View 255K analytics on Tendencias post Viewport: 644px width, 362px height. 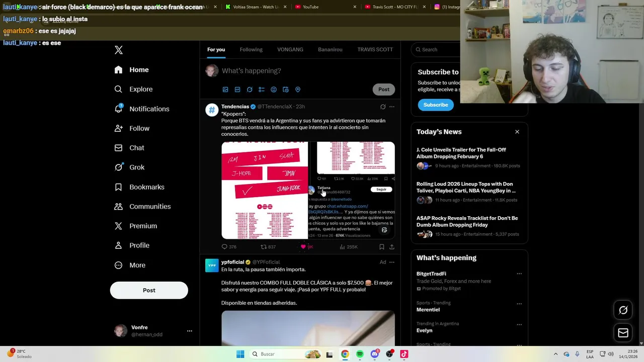pyautogui.click(x=348, y=247)
